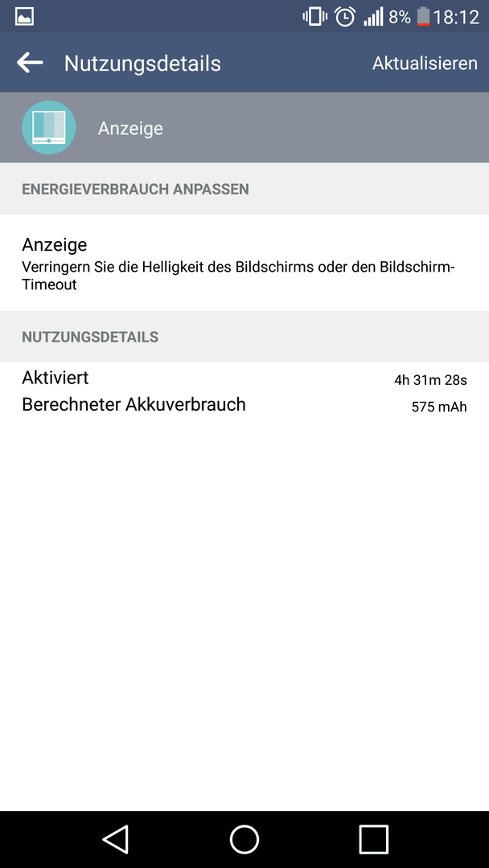
Task: Tap the Android back navigation triangle
Action: click(x=116, y=839)
